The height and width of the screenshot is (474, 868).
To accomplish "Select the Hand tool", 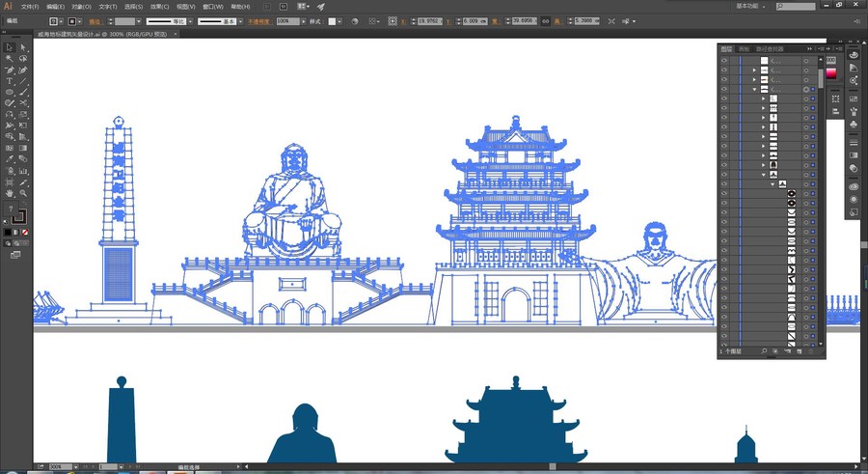I will click(x=10, y=193).
